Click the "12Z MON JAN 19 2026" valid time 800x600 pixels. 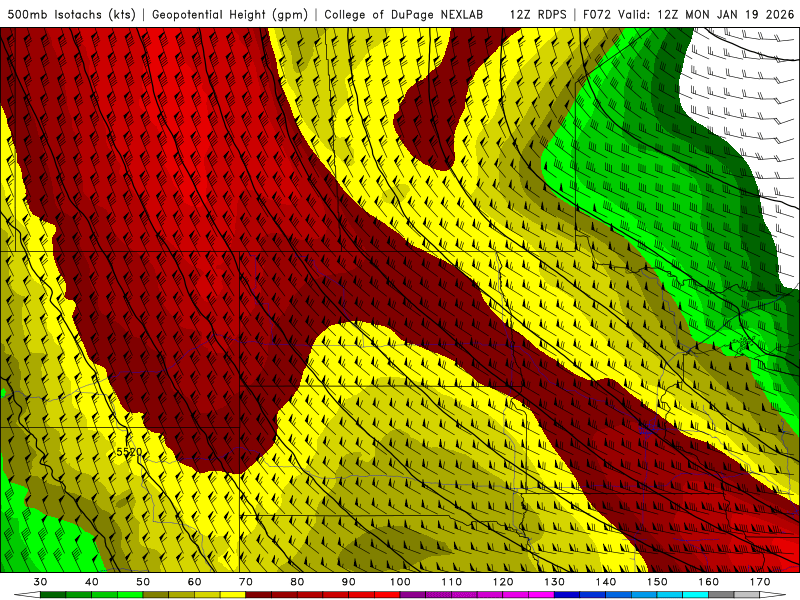[x=726, y=14]
